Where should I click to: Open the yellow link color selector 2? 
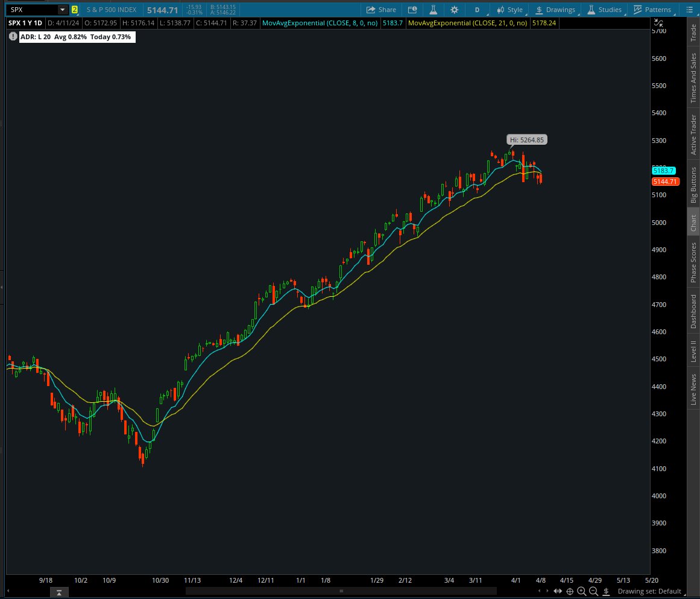coord(75,10)
